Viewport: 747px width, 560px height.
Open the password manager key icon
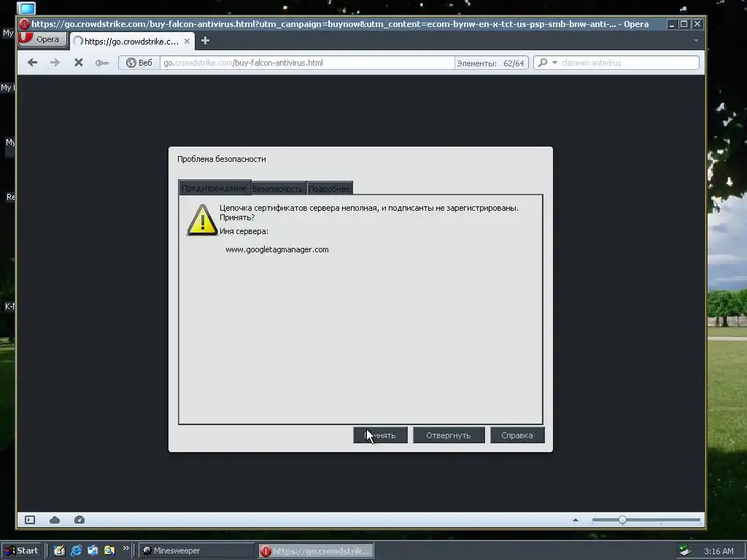(101, 63)
